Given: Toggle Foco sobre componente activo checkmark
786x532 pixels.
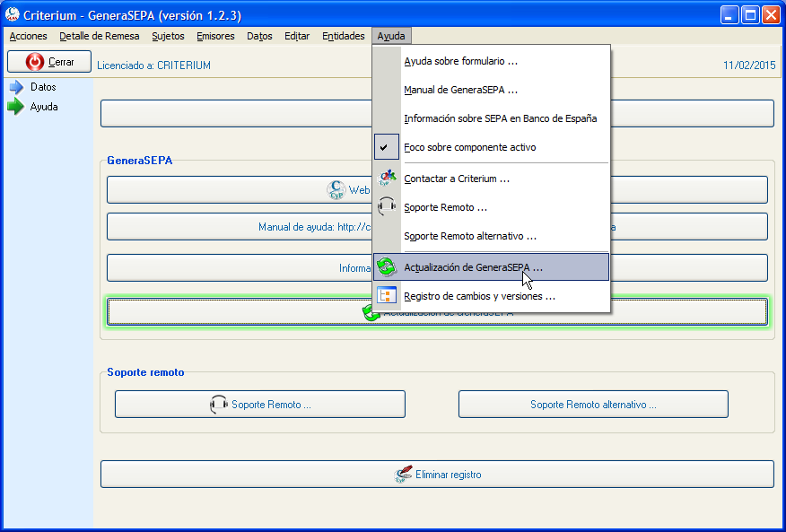Looking at the screenshot, I should (387, 147).
